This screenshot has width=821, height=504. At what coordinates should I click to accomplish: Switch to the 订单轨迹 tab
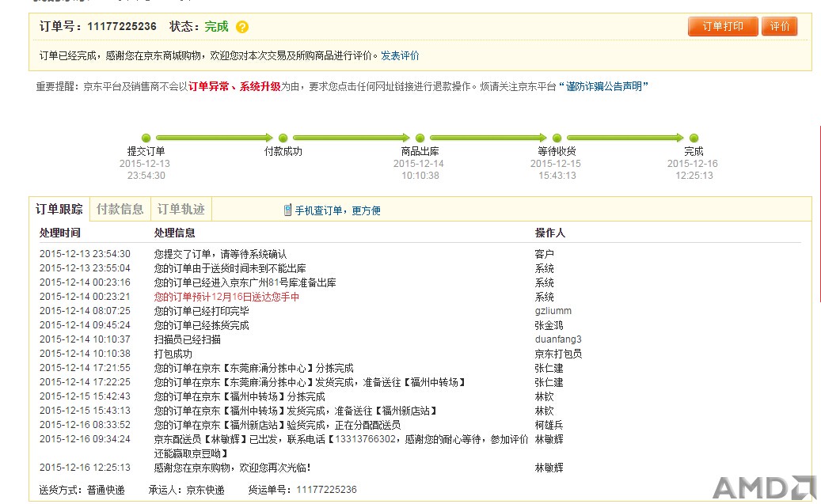click(181, 210)
